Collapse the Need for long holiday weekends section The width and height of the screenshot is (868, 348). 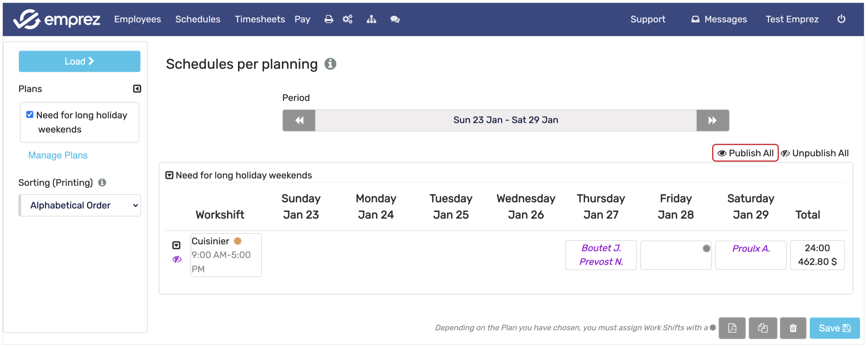pos(169,175)
